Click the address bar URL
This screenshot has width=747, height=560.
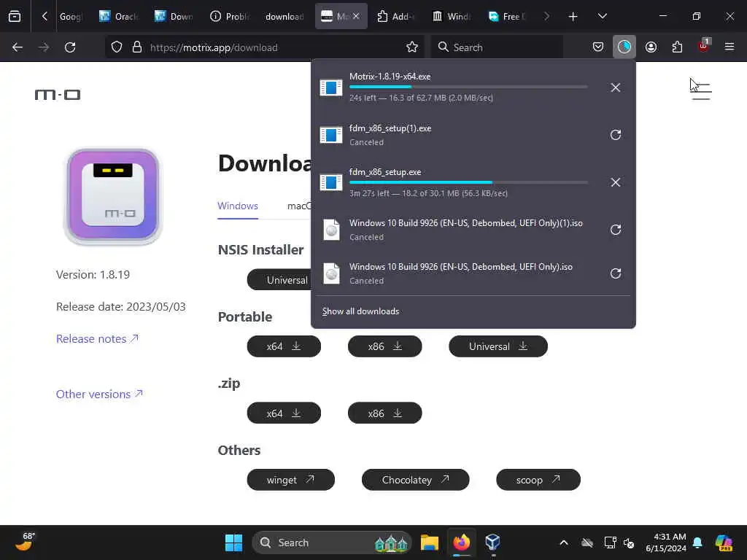tap(214, 47)
